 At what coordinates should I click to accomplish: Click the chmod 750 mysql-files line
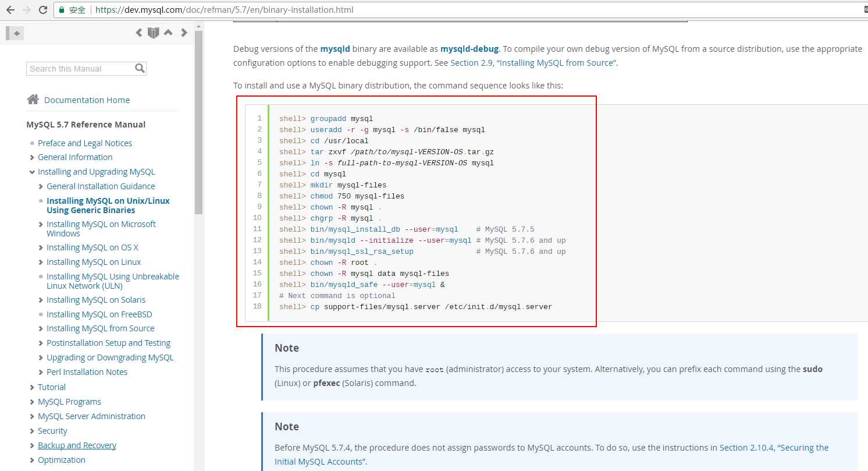coord(341,196)
